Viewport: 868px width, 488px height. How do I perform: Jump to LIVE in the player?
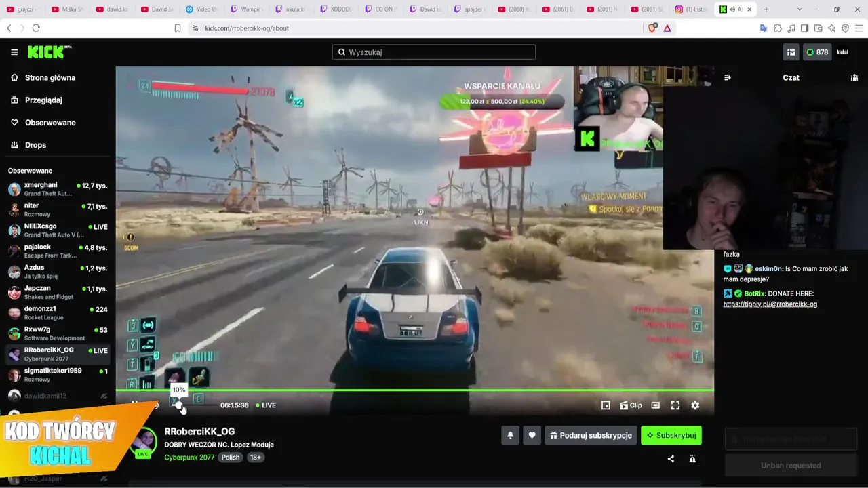pos(266,405)
